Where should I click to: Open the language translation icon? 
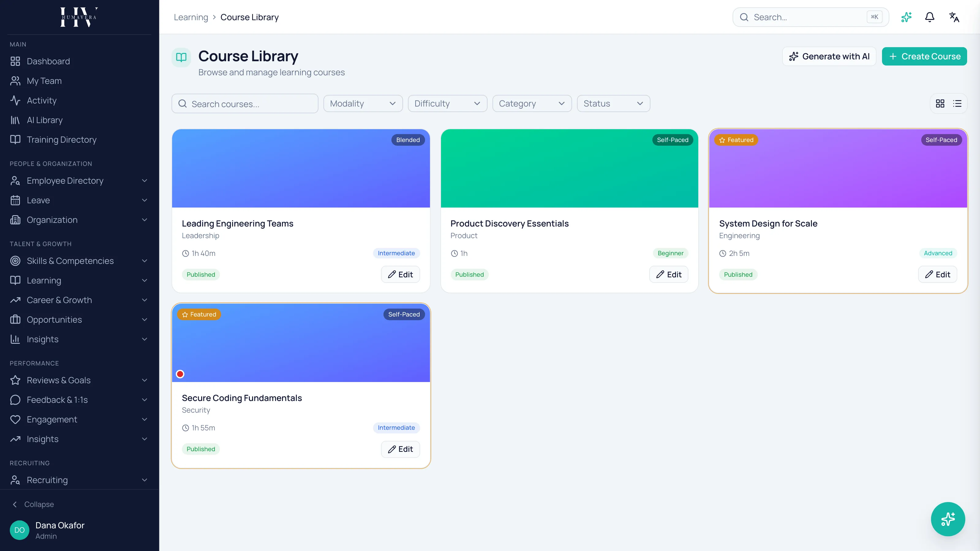[954, 17]
